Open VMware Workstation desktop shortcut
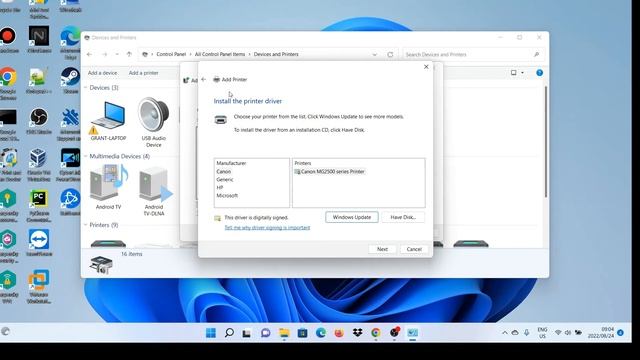Image resolution: width=640 pixels, height=360 pixels. pos(39,287)
